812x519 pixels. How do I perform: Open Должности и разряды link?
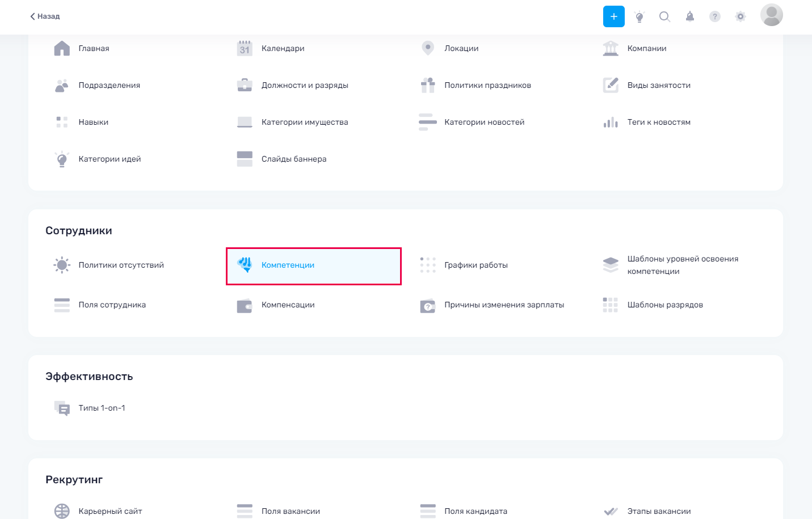click(x=305, y=85)
